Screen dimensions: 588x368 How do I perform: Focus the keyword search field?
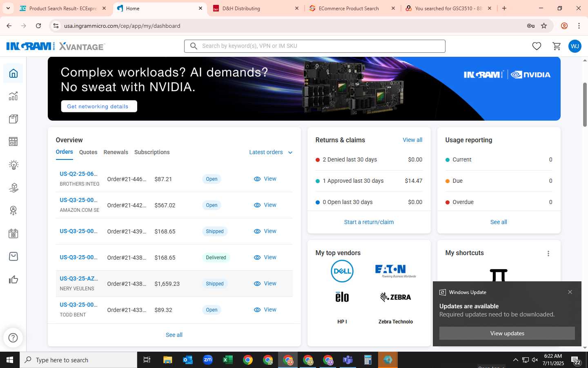(314, 46)
